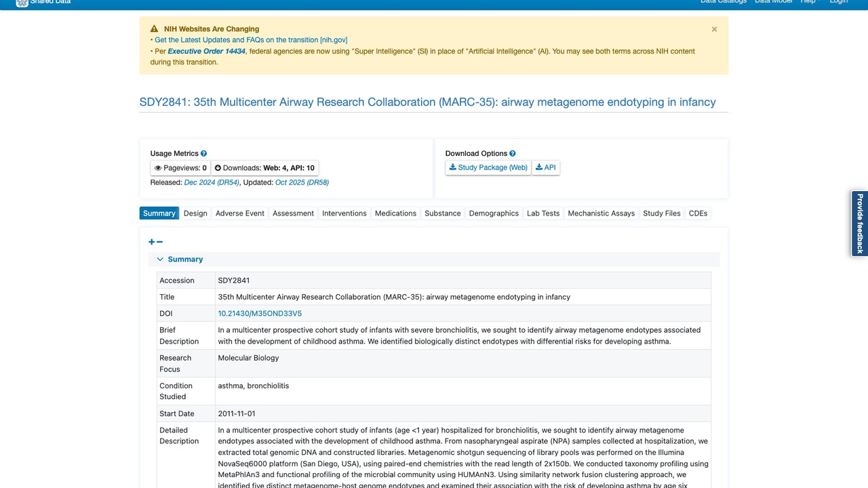Viewport: 868px width, 488px height.
Task: Click the Provide feedback side button
Action: click(x=860, y=224)
